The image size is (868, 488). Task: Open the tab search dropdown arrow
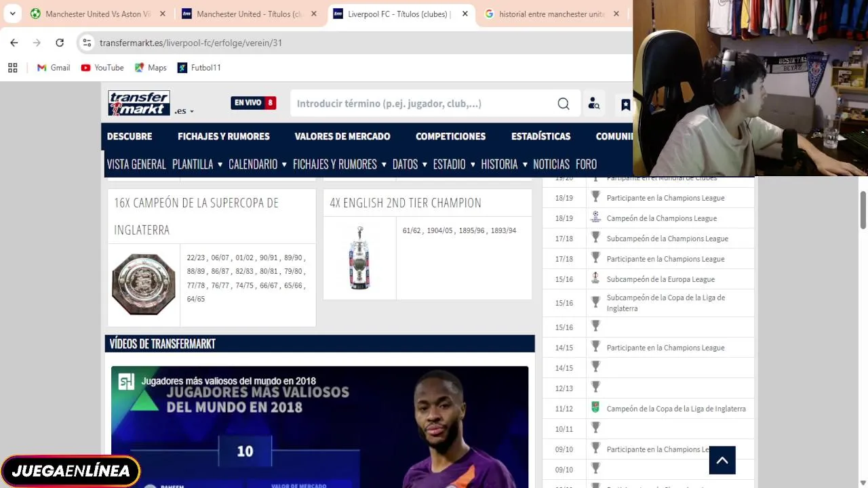12,14
